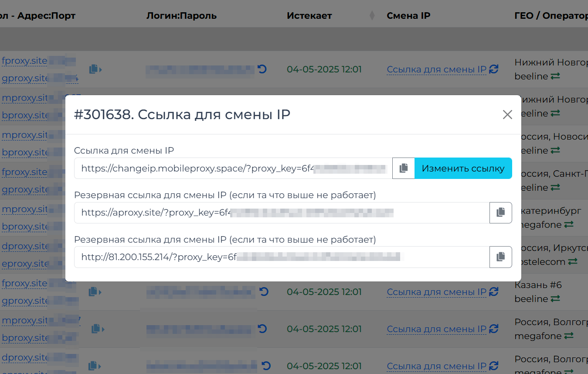588x374 pixels.
Task: Copy the 81.200.155.214 backup link
Action: [x=500, y=257]
